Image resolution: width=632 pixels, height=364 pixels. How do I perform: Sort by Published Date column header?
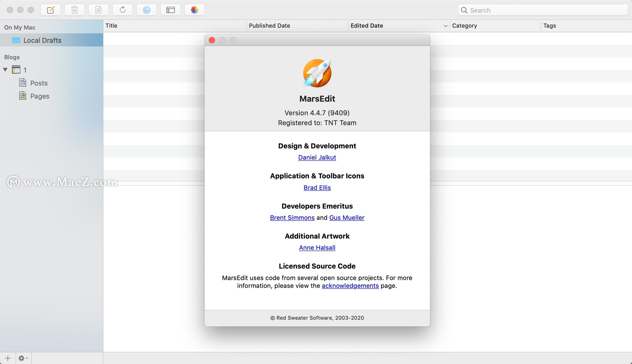coord(297,26)
